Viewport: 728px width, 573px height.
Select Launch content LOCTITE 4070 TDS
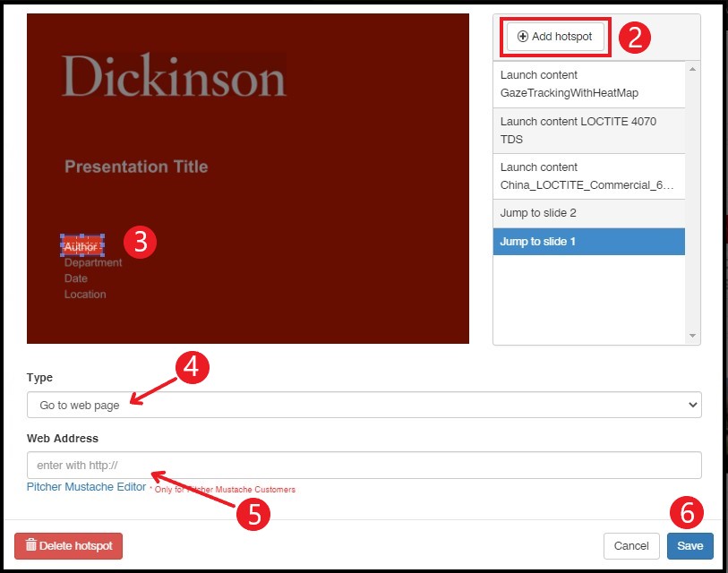[588, 131]
